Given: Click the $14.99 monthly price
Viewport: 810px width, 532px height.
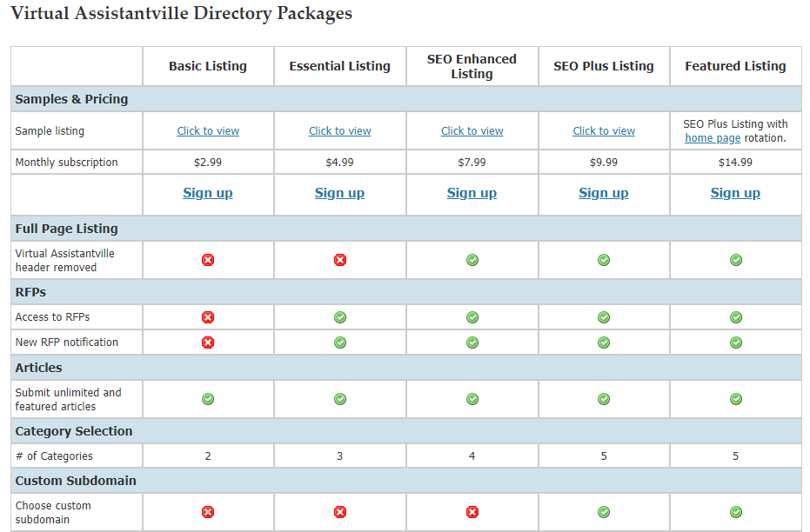Looking at the screenshot, I should (736, 162).
